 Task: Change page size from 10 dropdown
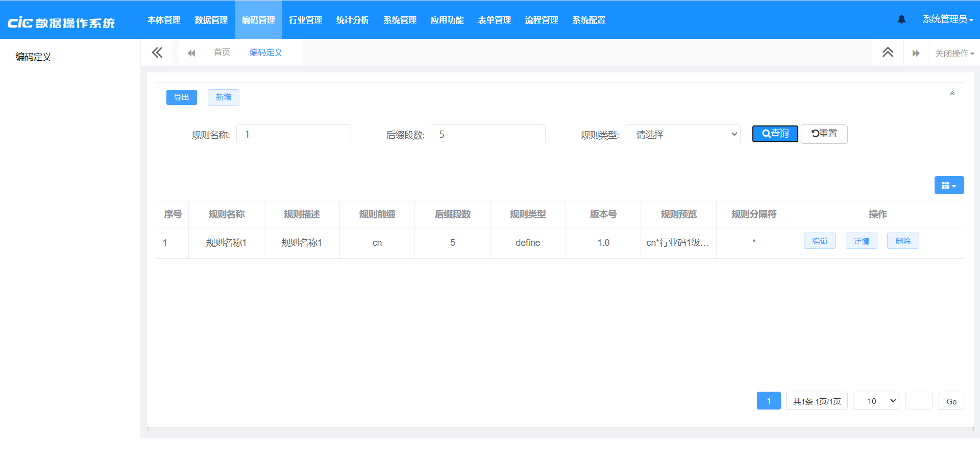click(876, 401)
